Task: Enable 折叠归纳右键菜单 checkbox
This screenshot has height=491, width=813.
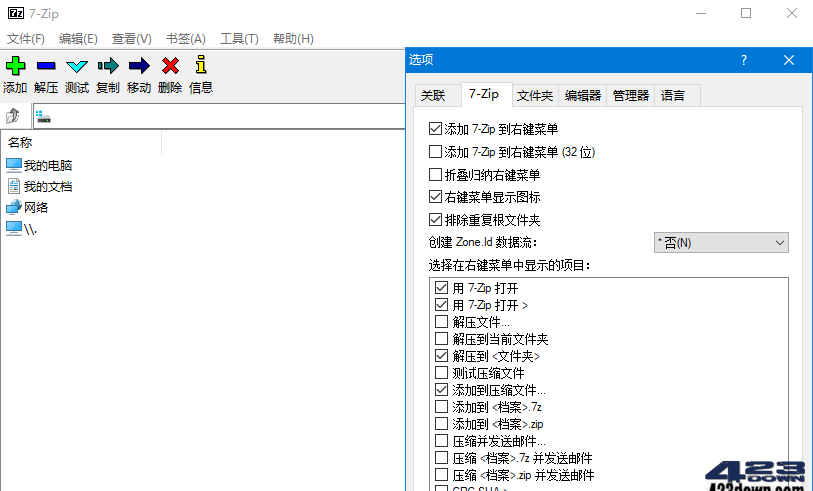Action: (x=436, y=174)
